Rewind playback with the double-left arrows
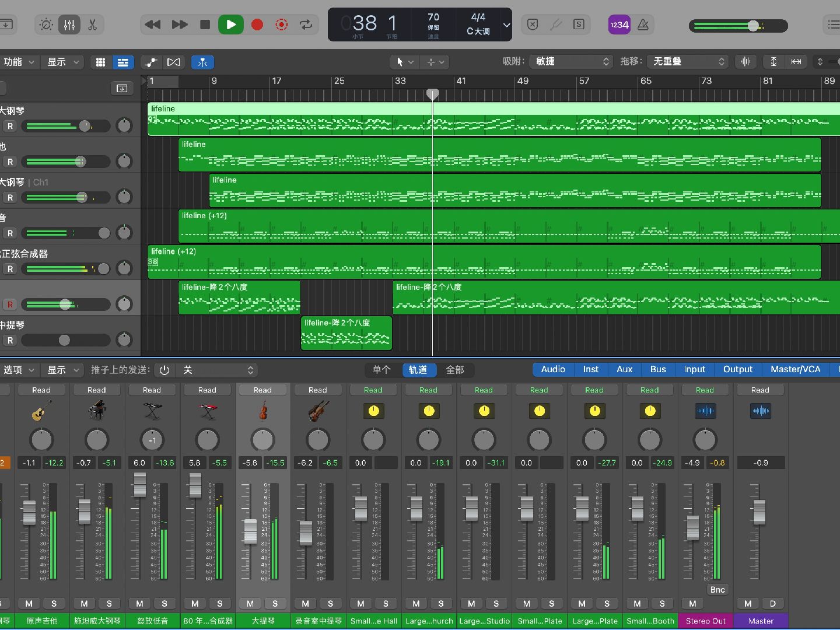Viewport: 840px width, 630px height. [x=152, y=24]
